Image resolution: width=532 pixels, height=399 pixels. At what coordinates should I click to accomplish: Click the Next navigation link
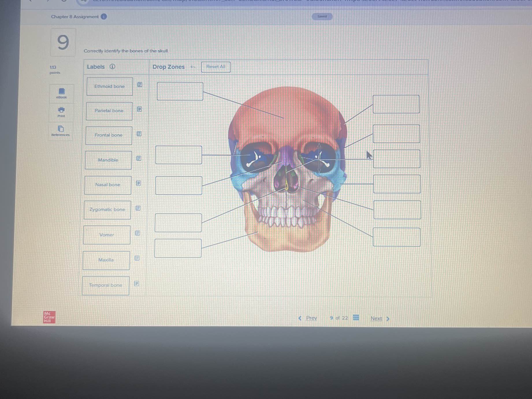pyautogui.click(x=376, y=318)
